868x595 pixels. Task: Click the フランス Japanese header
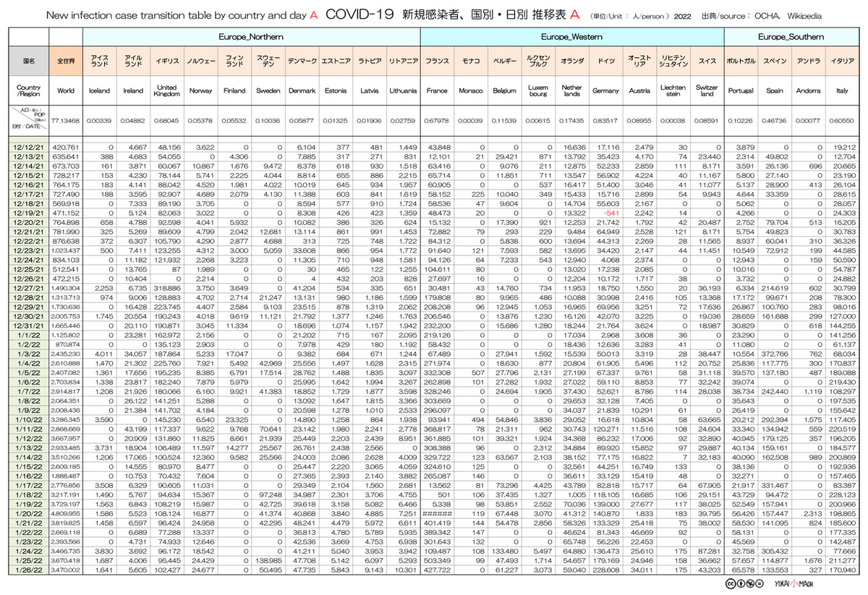coord(437,62)
